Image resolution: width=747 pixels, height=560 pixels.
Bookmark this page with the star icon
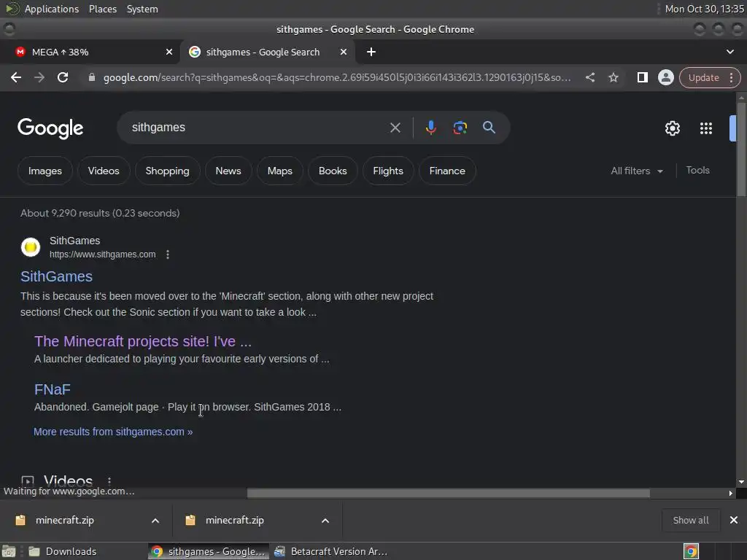[613, 77]
